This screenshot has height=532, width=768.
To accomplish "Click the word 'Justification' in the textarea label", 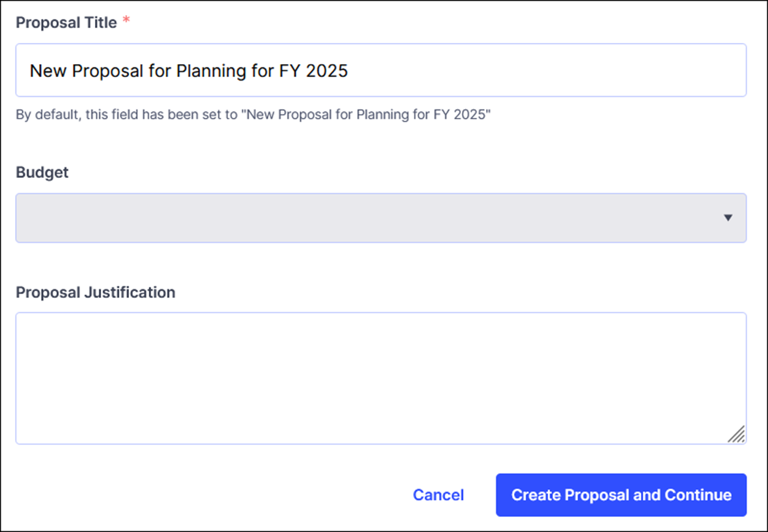I will click(x=129, y=293).
